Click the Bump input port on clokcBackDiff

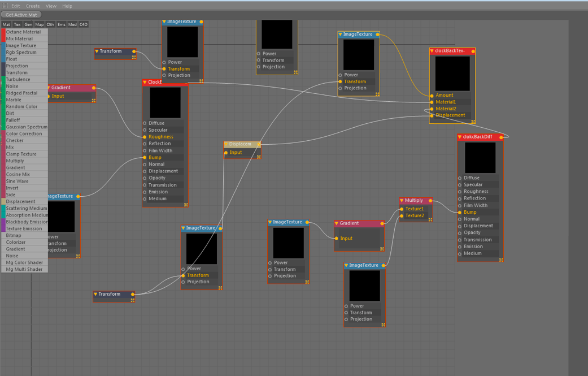(460, 213)
